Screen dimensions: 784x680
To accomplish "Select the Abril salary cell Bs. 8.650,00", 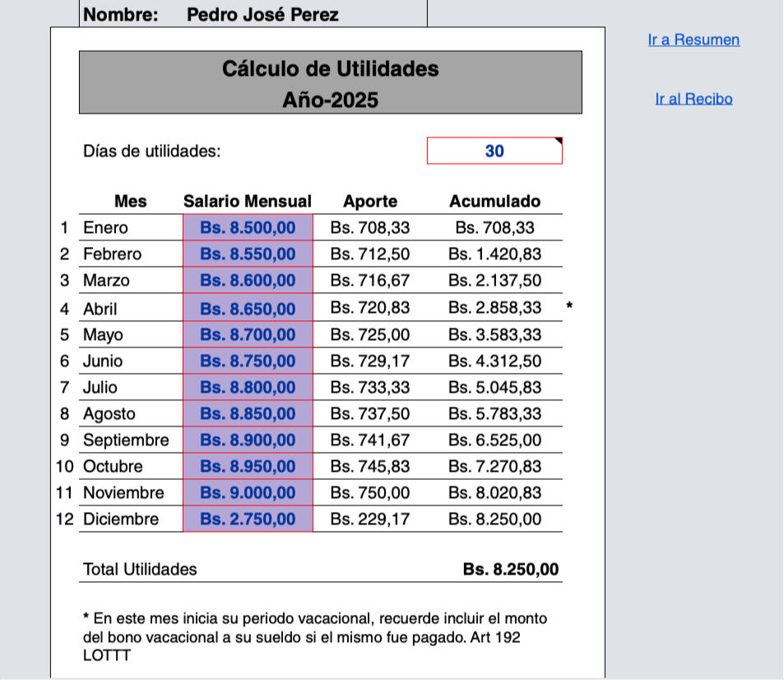I will (248, 309).
